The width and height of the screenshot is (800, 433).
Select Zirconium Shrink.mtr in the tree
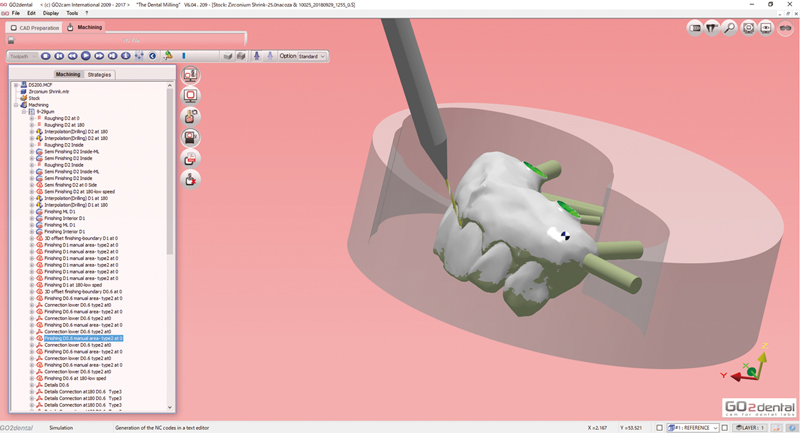click(49, 92)
